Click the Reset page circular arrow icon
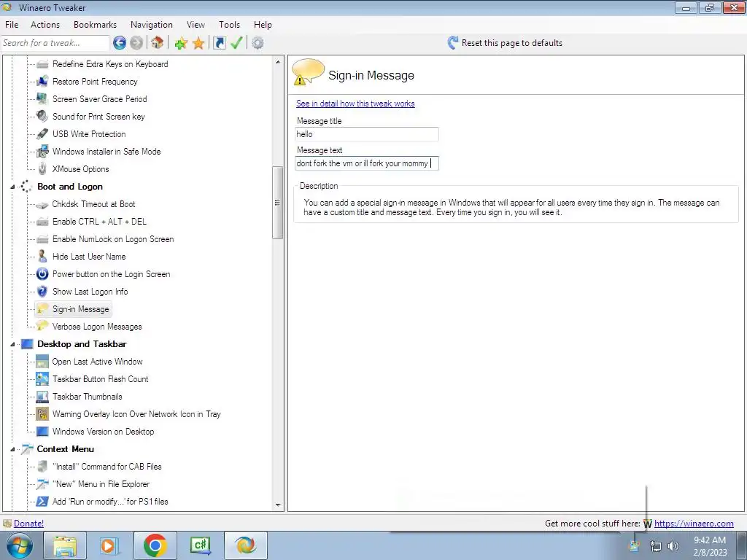This screenshot has width=747, height=560. point(452,43)
